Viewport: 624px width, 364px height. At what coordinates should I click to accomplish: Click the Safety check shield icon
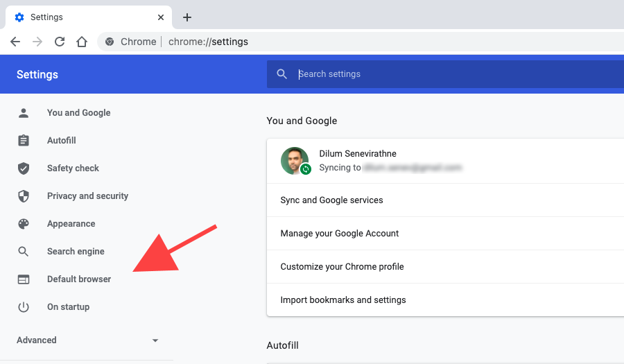24,168
